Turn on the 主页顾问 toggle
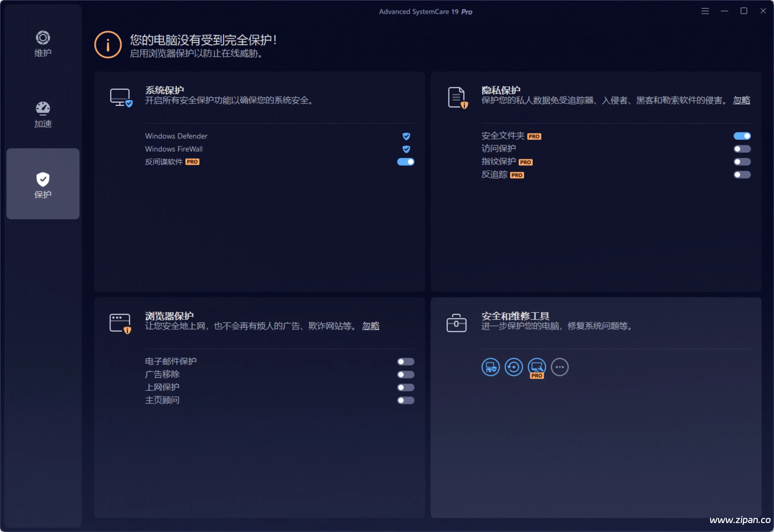Viewport: 774px width, 532px height. (x=406, y=401)
